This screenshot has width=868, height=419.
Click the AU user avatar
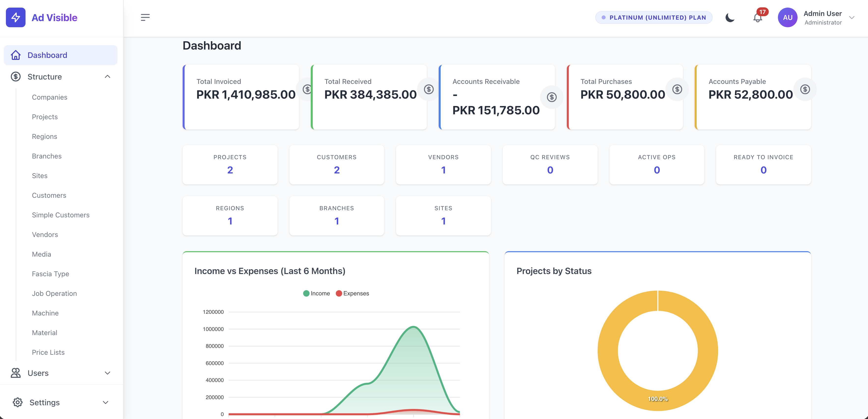787,17
